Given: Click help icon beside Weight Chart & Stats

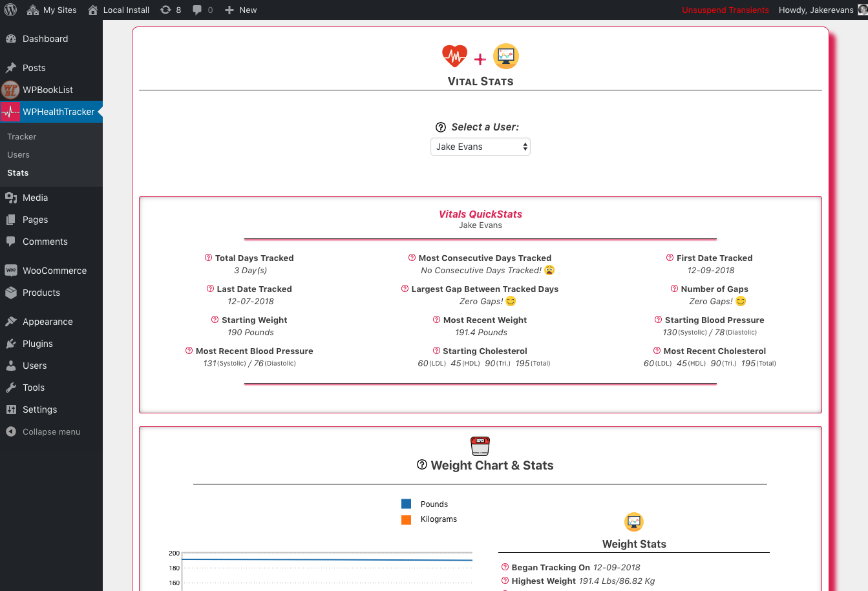Looking at the screenshot, I should click(x=422, y=464).
